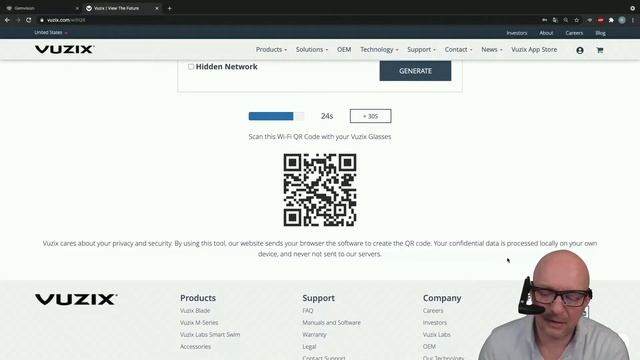Image resolution: width=640 pixels, height=360 pixels.
Task: Switch to the first browser tab
Action: pos(41,8)
